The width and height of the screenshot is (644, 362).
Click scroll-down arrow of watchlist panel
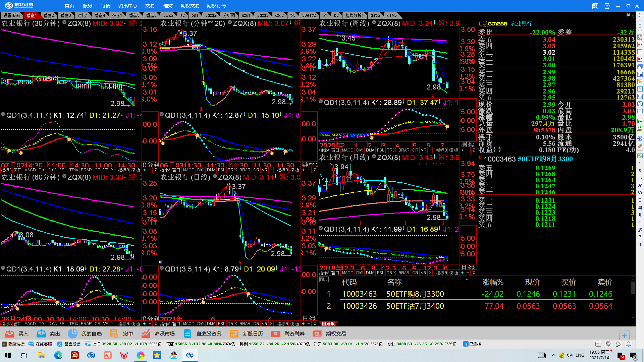(x=633, y=317)
